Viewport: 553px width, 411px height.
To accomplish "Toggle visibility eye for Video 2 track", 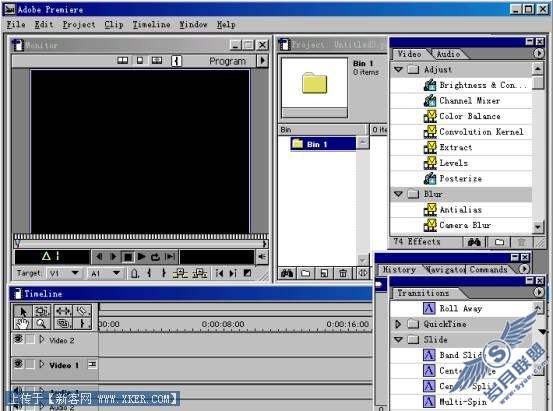I will (x=18, y=339).
